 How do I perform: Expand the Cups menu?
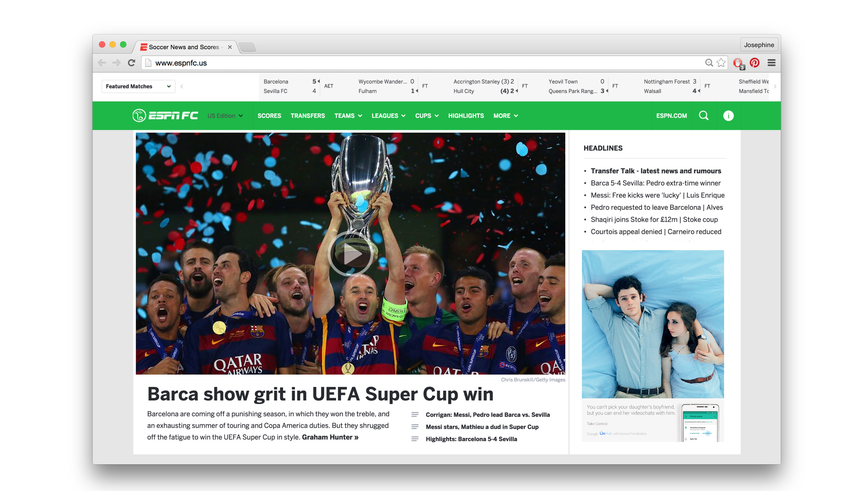point(426,116)
